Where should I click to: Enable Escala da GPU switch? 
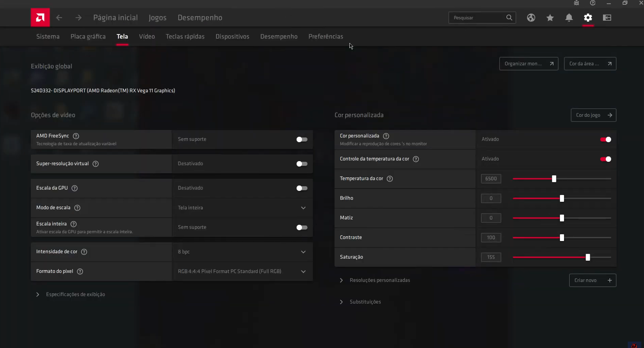[x=302, y=188]
